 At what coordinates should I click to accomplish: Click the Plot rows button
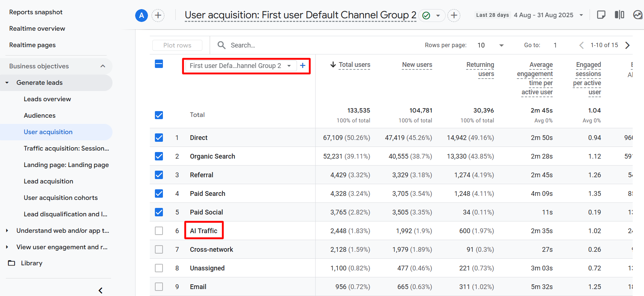(177, 45)
